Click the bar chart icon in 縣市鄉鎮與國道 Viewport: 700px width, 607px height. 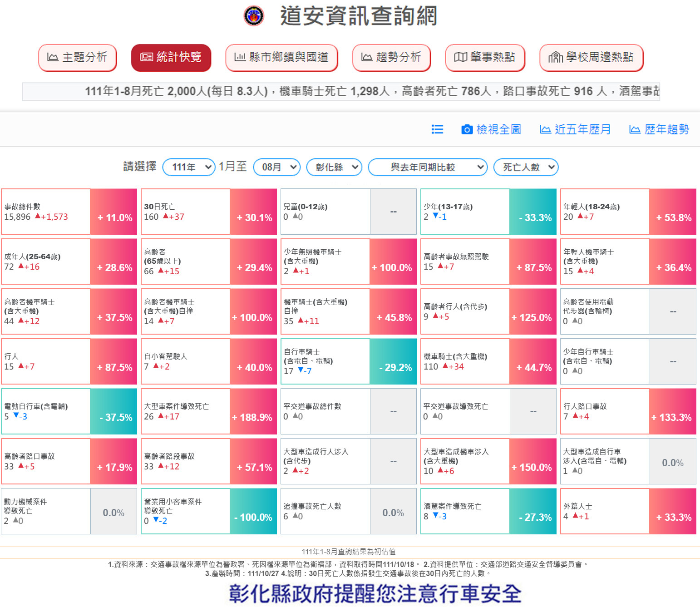[x=240, y=57]
